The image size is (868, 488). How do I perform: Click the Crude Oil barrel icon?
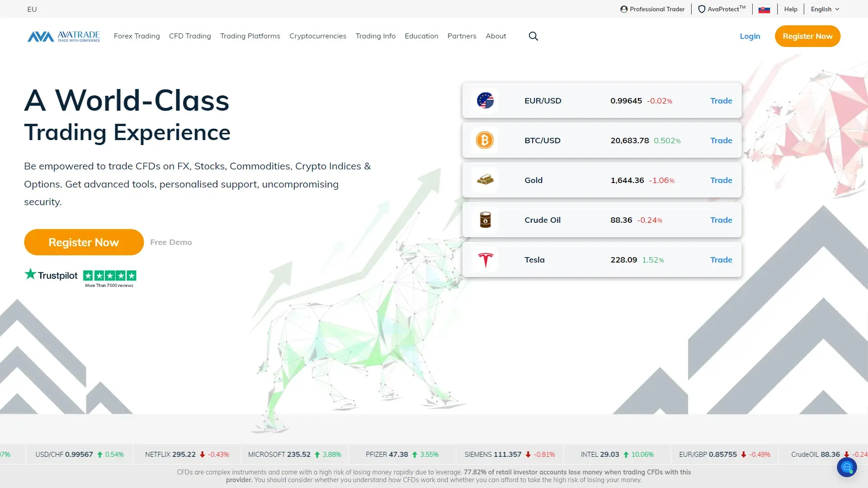point(485,220)
